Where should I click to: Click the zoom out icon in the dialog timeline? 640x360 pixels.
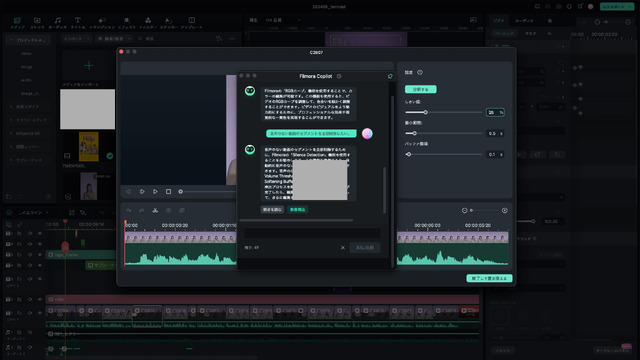(x=464, y=211)
